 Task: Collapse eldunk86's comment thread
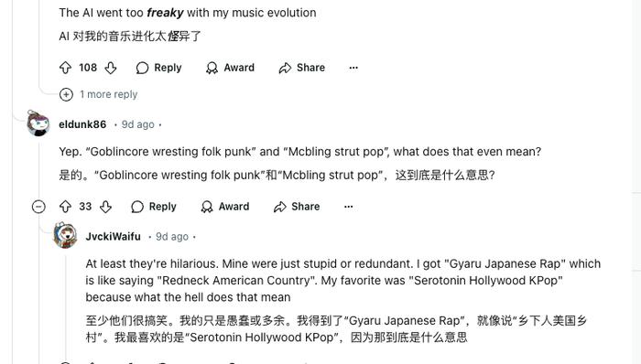click(38, 207)
